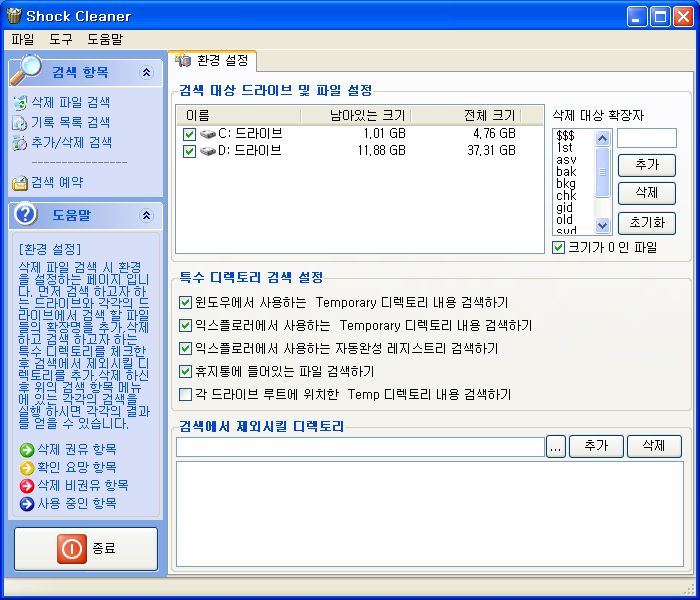Toggle 윈도우에서 사용하는 Temporary 디렉토리 checkbox
The height and width of the screenshot is (600, 700).
click(x=185, y=303)
